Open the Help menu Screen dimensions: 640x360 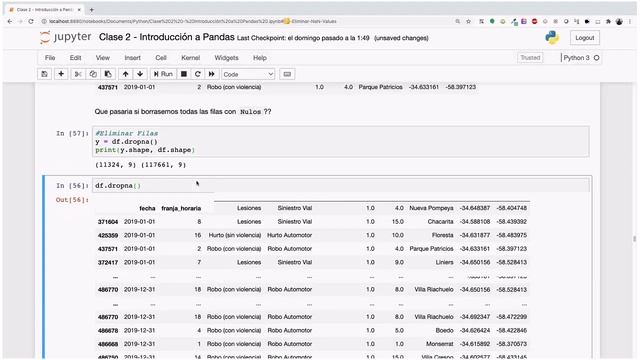[260, 58]
